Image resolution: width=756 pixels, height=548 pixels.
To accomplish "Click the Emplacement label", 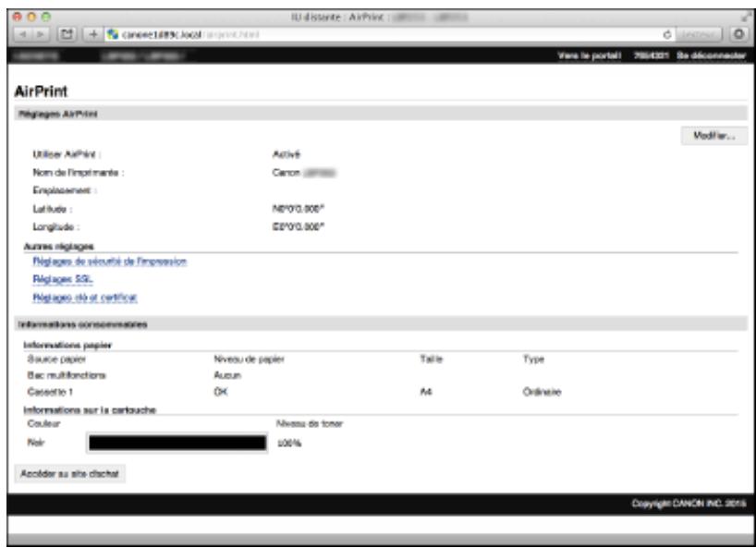I will pyautogui.click(x=64, y=190).
